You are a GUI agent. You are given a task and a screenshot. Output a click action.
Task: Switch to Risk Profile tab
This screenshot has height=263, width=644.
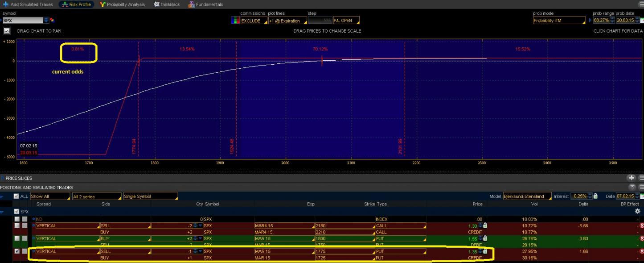(76, 4)
